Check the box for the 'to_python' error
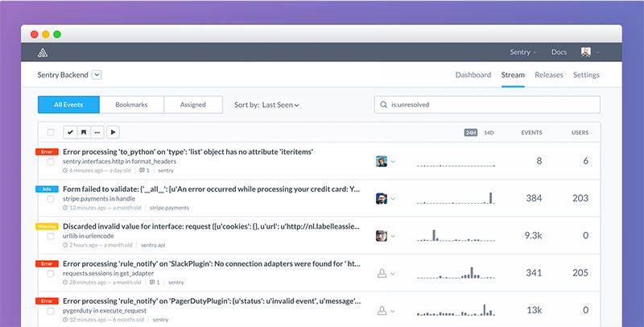Viewport: 644px width, 327px height. [x=51, y=162]
